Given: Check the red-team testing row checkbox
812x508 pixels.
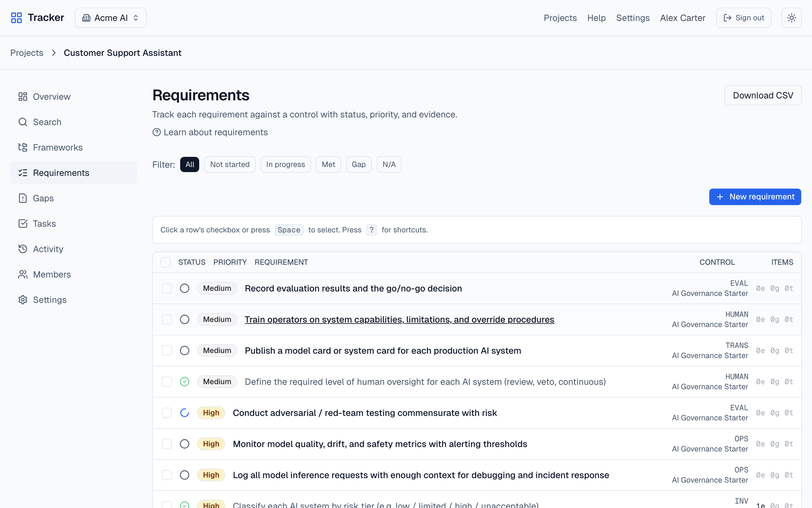Looking at the screenshot, I should (167, 413).
